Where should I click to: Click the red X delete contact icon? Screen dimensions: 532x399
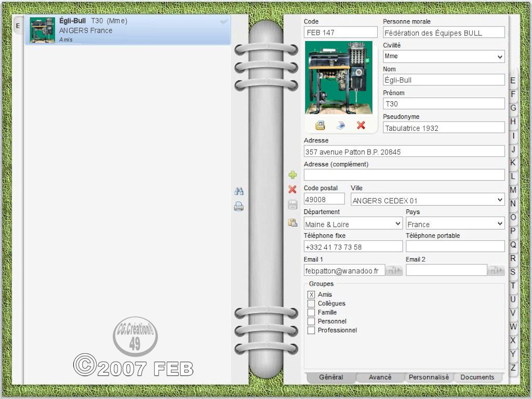pos(292,189)
